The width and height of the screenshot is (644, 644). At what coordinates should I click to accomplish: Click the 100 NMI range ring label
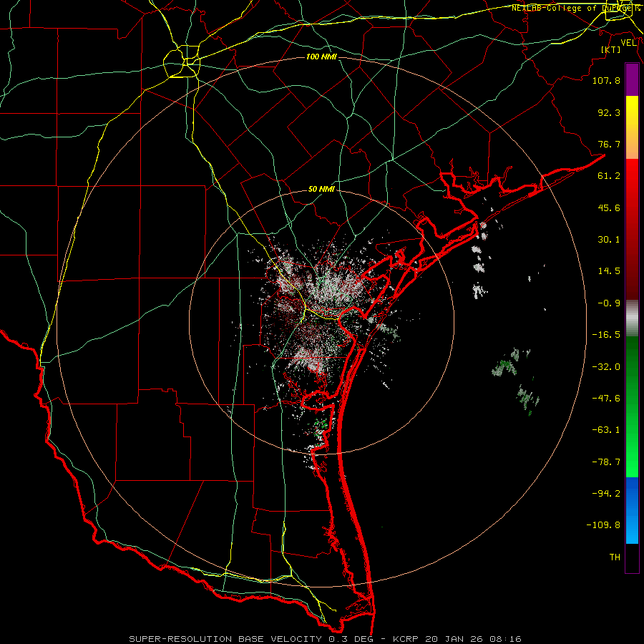(x=321, y=57)
